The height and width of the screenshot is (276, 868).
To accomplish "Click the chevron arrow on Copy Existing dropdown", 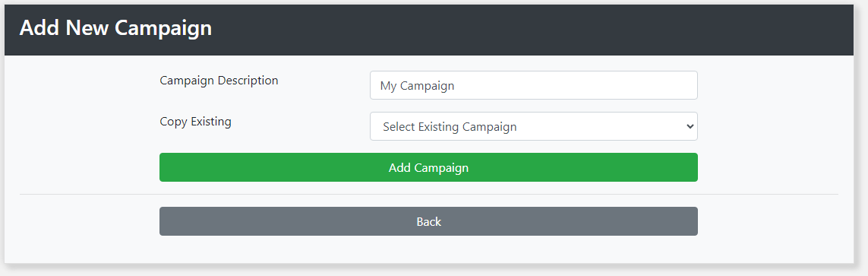I will tap(690, 126).
